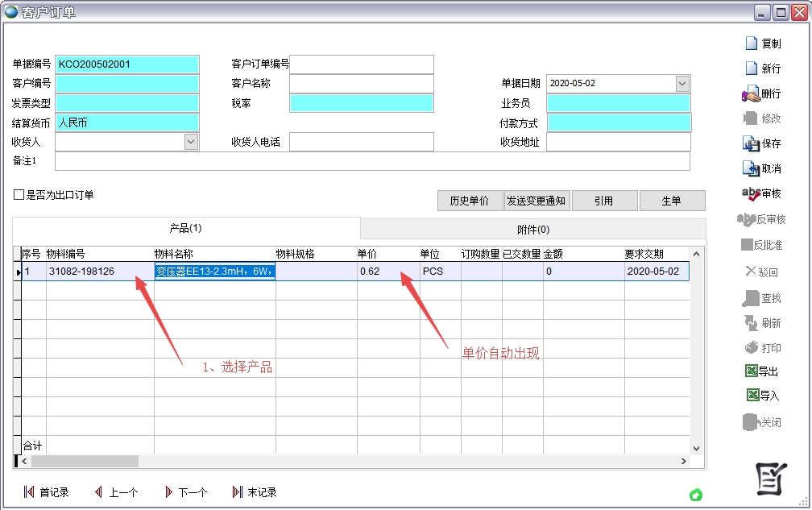Click the 客户订单编号 input field

pos(361,64)
